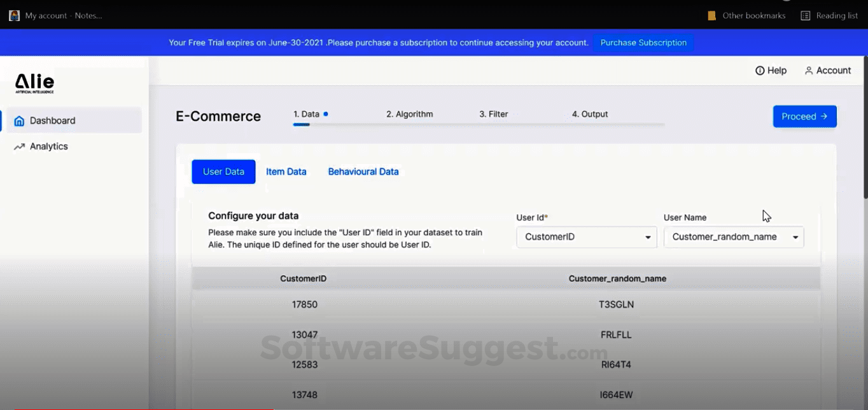This screenshot has width=868, height=410.
Task: Open the Help menu
Action: coord(771,71)
